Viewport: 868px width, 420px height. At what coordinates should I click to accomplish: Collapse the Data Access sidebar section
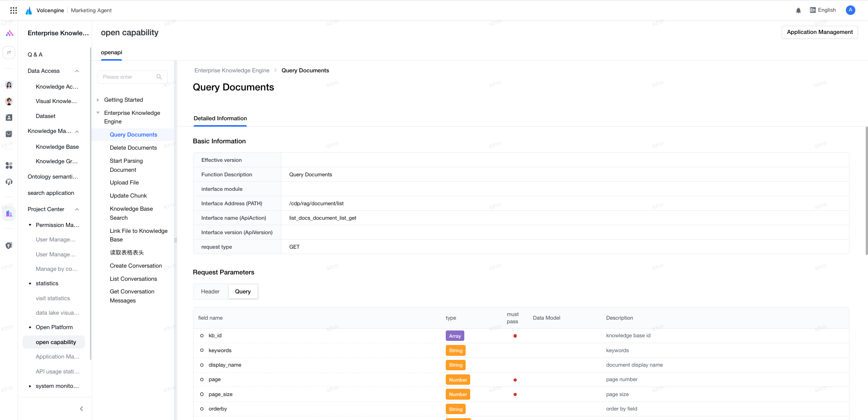(x=77, y=71)
